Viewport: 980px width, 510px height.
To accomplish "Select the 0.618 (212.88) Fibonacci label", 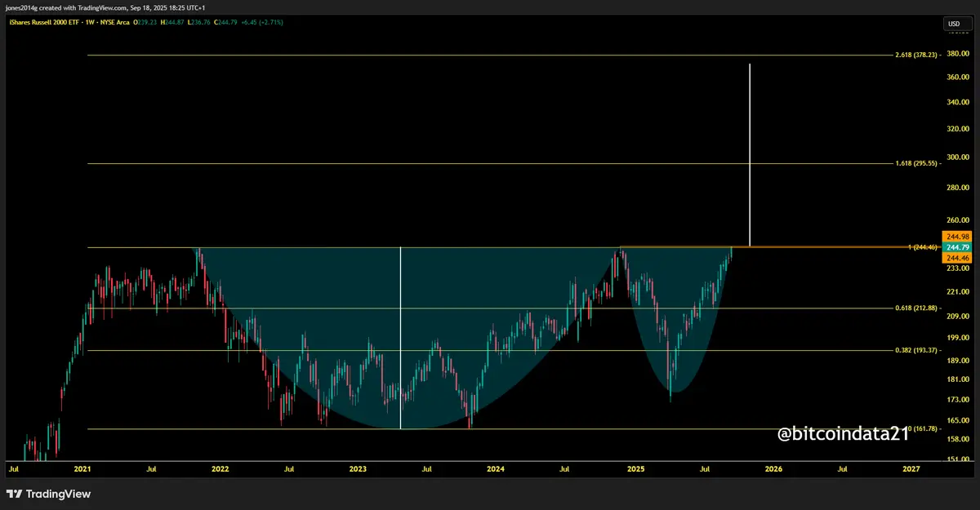I will (918, 308).
